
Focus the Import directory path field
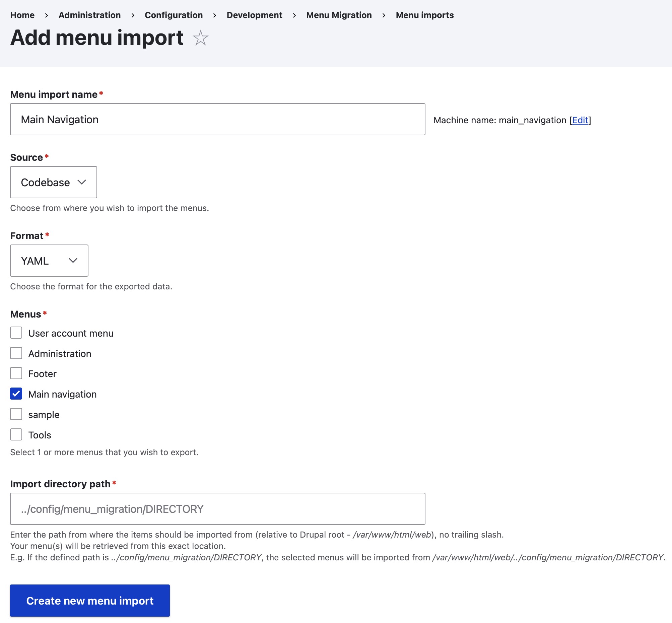click(217, 508)
